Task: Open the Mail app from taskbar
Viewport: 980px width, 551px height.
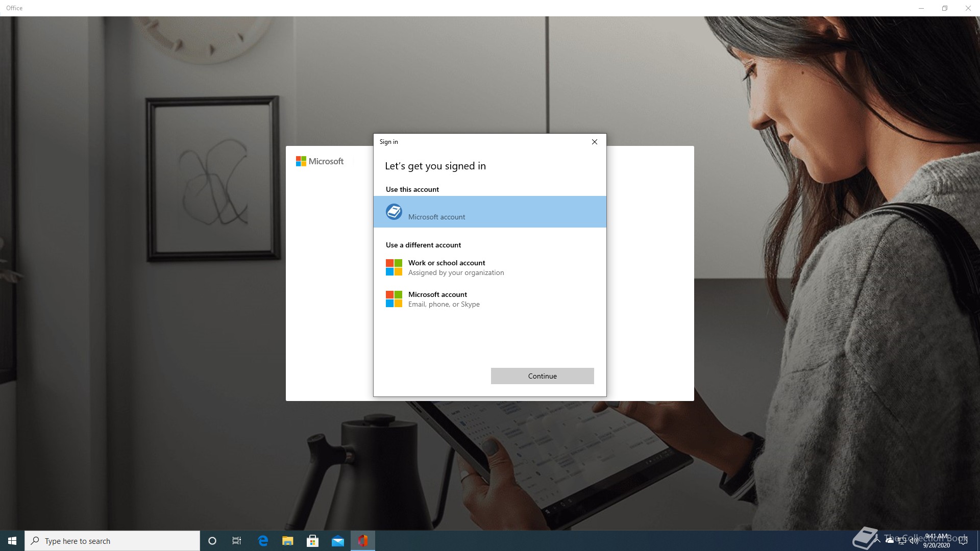Action: pos(337,541)
